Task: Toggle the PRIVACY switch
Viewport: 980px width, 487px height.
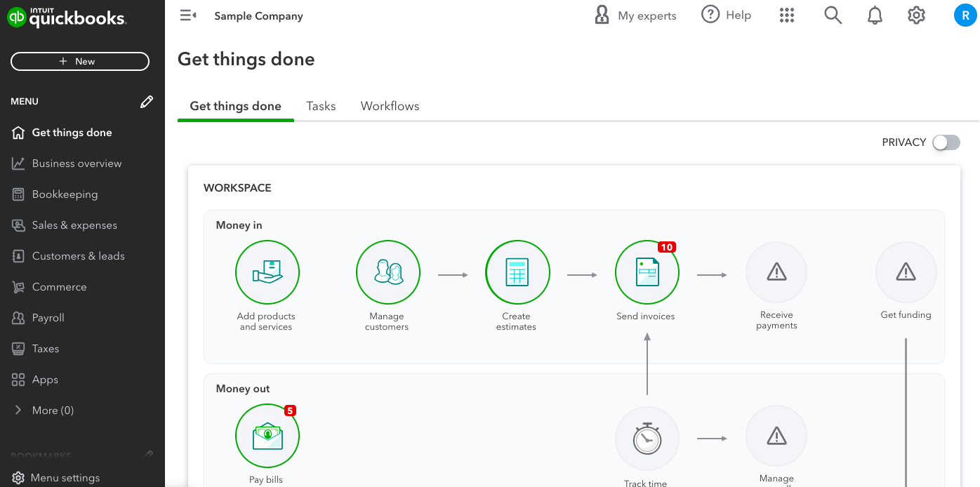Action: (x=946, y=142)
